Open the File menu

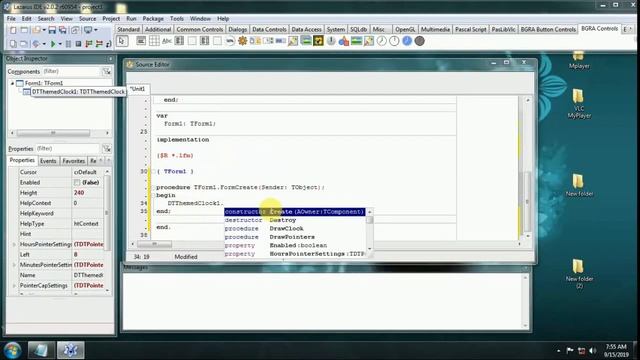pos(11,19)
